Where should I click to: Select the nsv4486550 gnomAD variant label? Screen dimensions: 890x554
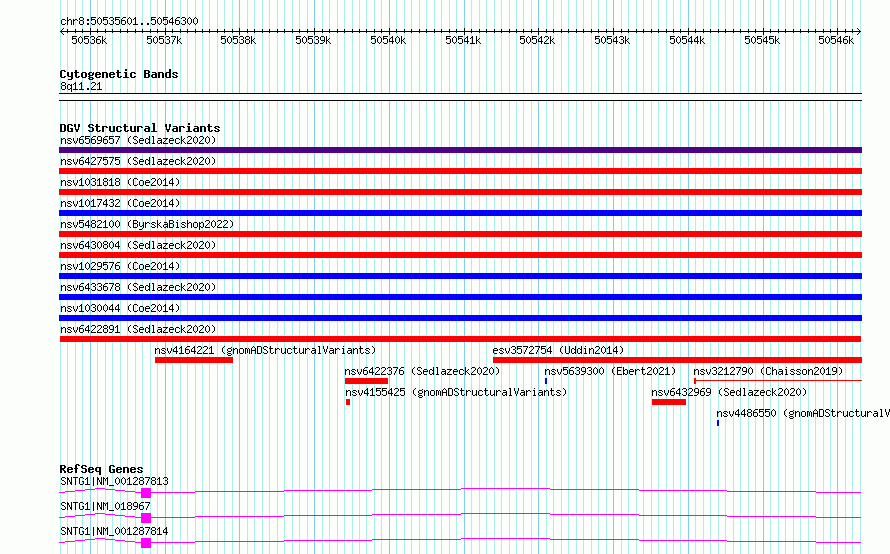803,413
